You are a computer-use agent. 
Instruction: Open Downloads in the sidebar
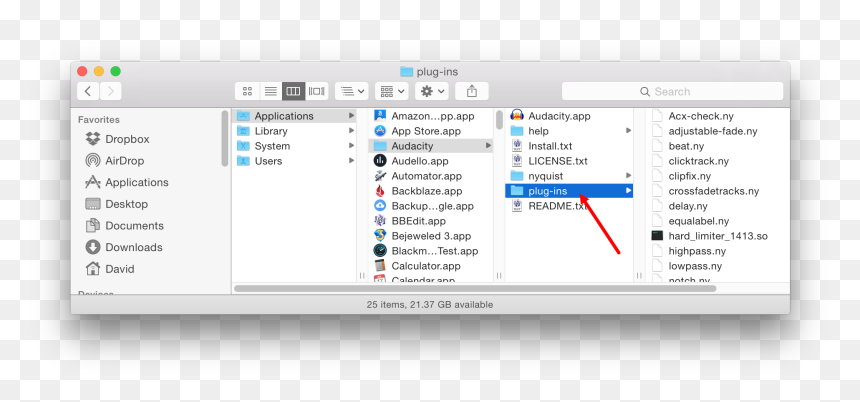coord(124,247)
